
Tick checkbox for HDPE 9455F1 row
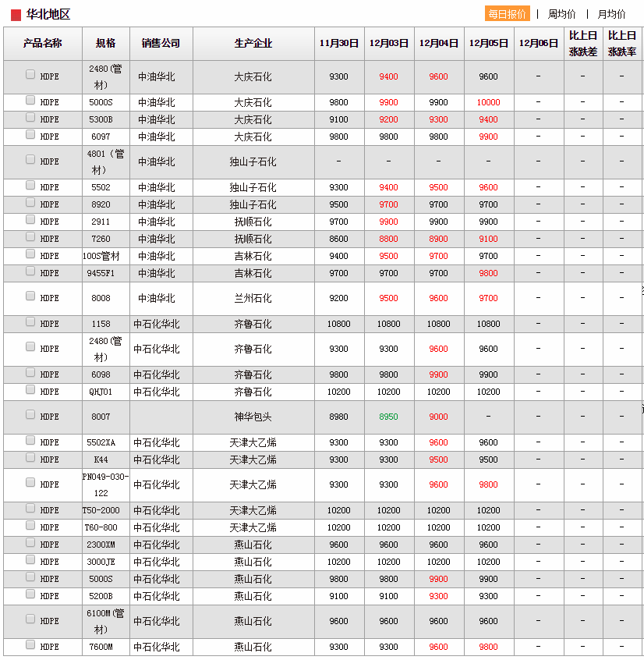(x=30, y=271)
